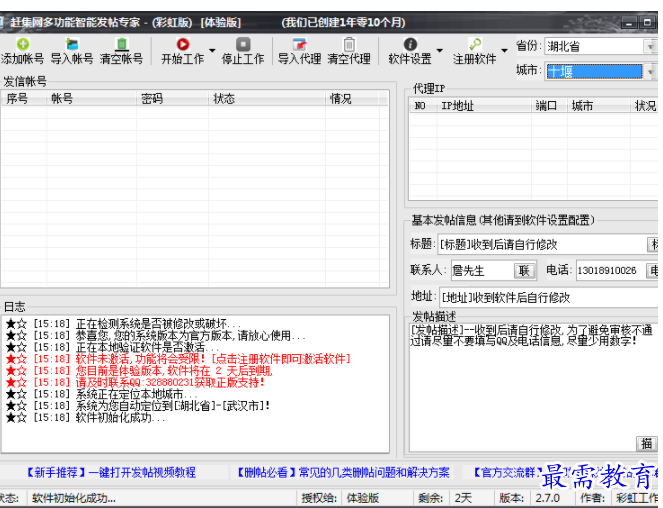
Task: Click the 端口 column header
Action: point(549,106)
